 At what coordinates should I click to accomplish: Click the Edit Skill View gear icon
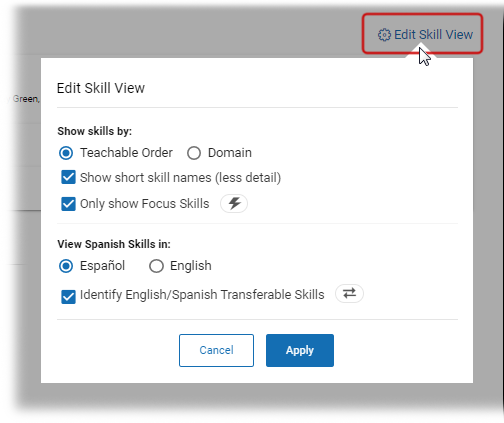point(384,35)
